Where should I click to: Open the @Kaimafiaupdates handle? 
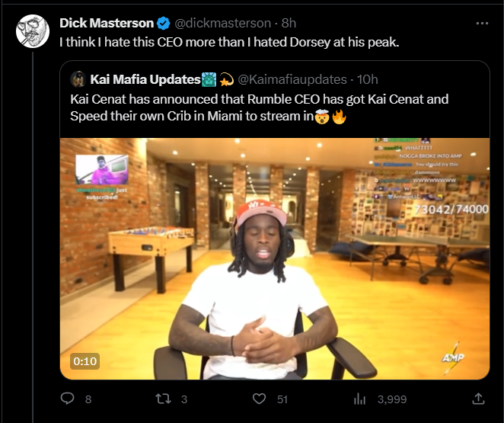[x=292, y=79]
